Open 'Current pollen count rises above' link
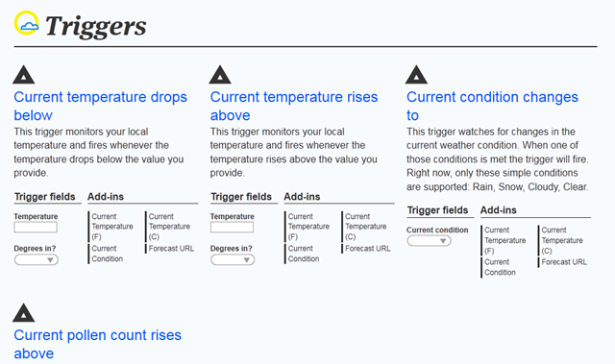The image size is (615, 364). tap(98, 345)
